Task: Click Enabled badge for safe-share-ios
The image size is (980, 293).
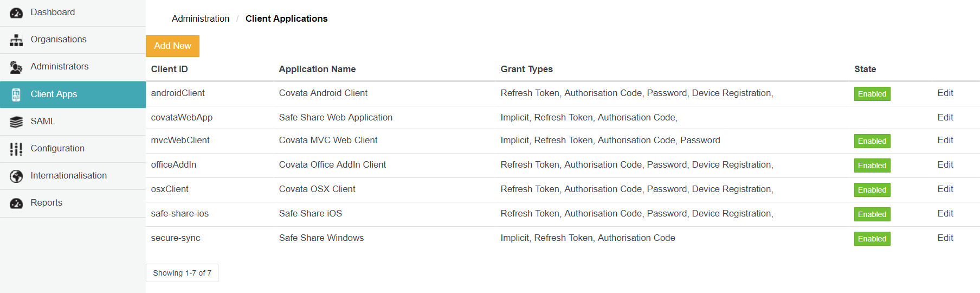Action: [x=872, y=214]
